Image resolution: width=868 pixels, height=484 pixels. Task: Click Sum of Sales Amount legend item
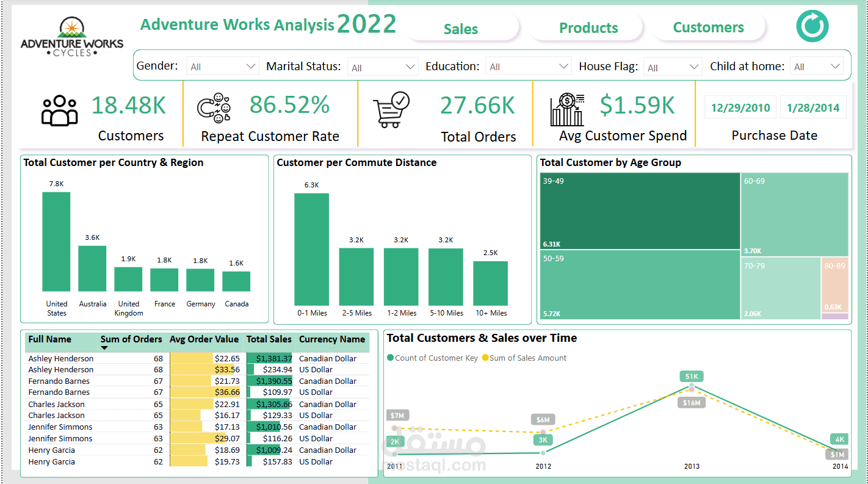[524, 358]
